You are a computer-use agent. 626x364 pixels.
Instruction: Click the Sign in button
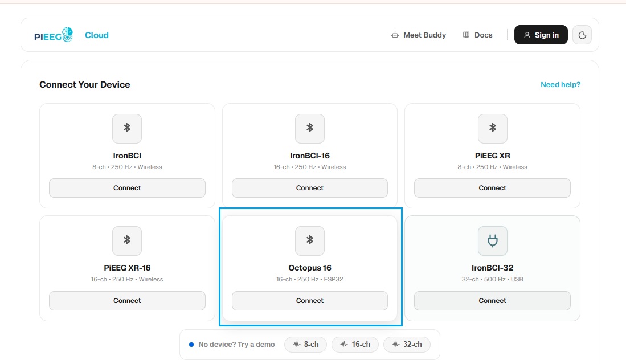coord(541,35)
